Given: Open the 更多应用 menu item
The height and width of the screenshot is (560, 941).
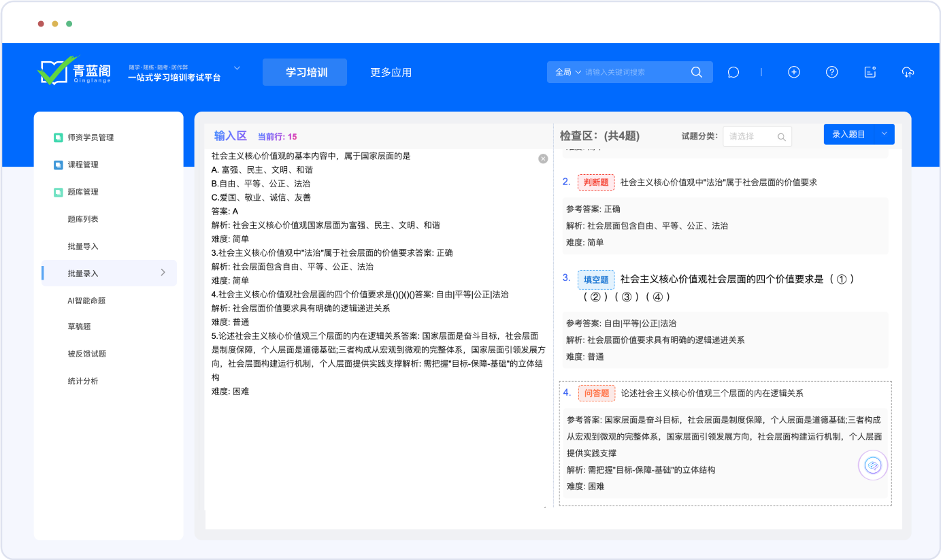Looking at the screenshot, I should (391, 72).
